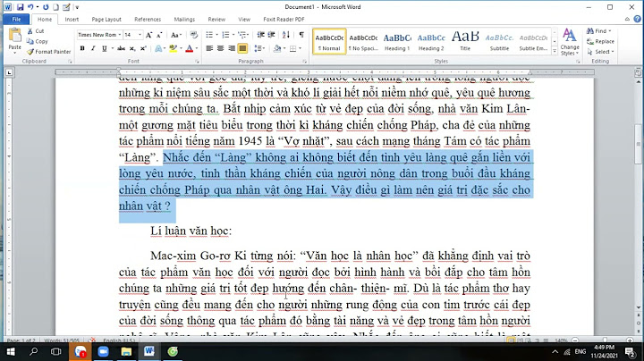Click the Paste clipboard icon

[15, 36]
